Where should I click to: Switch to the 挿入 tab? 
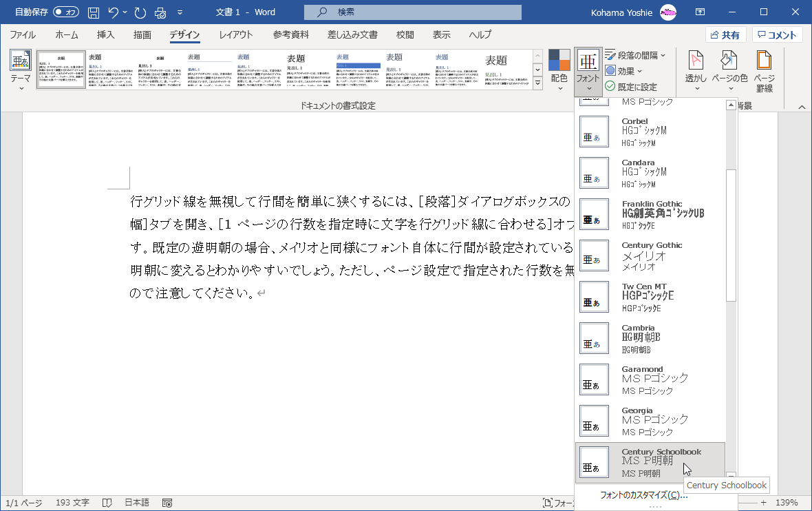click(x=106, y=34)
